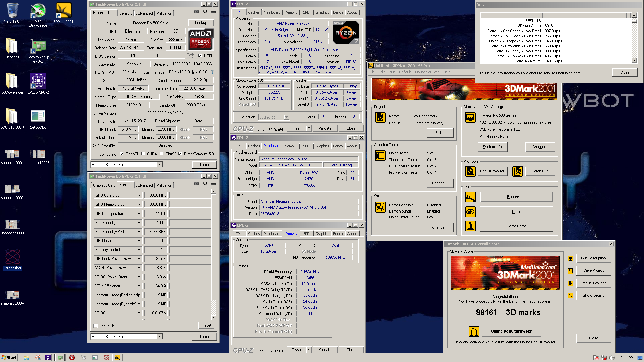This screenshot has width=644, height=362.
Task: Open CPU-Z Socket #1 selection dropdown
Action: tap(286, 117)
